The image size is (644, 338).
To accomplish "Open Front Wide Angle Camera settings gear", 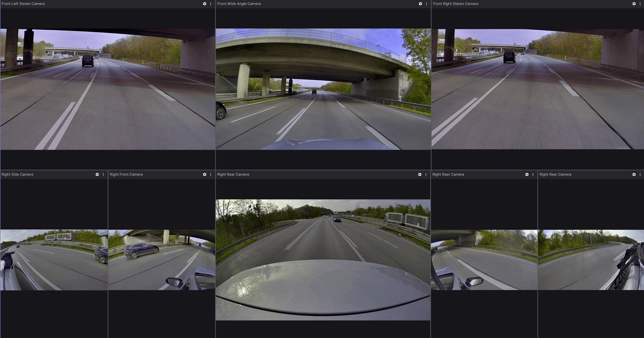I will (x=420, y=4).
